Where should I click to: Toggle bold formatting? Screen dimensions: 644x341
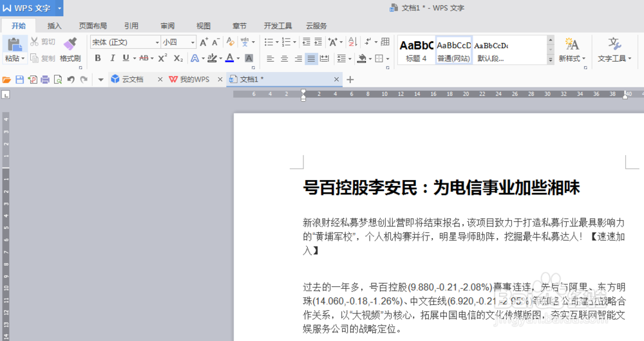pos(98,59)
